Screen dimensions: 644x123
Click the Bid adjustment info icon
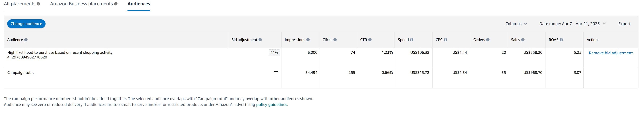[260, 39]
